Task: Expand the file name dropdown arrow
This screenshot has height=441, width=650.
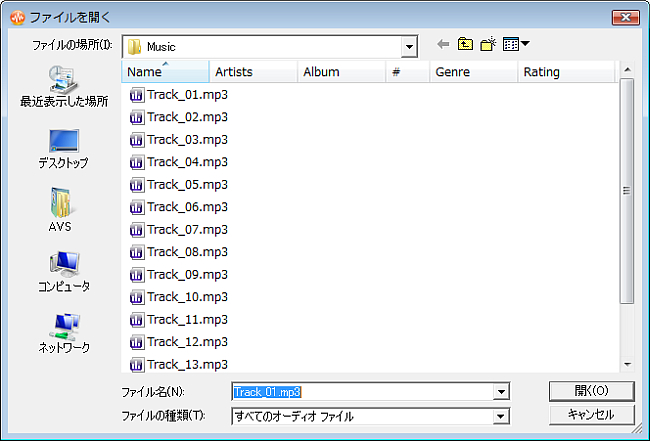Action: 501,392
